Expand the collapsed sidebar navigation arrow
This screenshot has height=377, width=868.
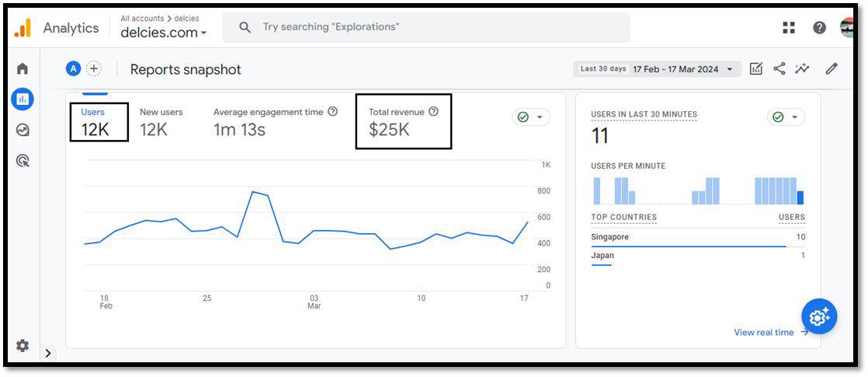48,354
